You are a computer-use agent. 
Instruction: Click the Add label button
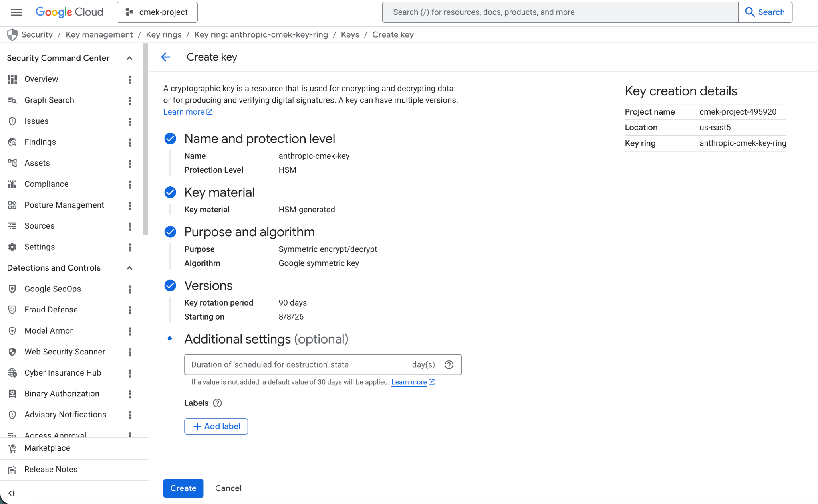coord(216,426)
